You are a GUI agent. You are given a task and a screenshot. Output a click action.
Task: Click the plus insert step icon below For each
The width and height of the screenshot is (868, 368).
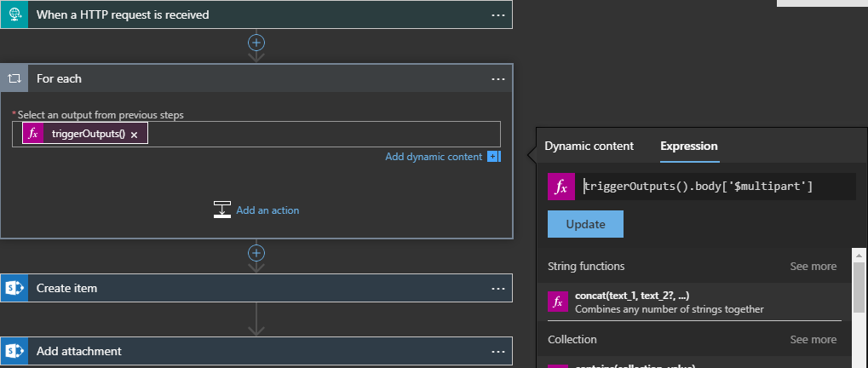[x=256, y=253]
